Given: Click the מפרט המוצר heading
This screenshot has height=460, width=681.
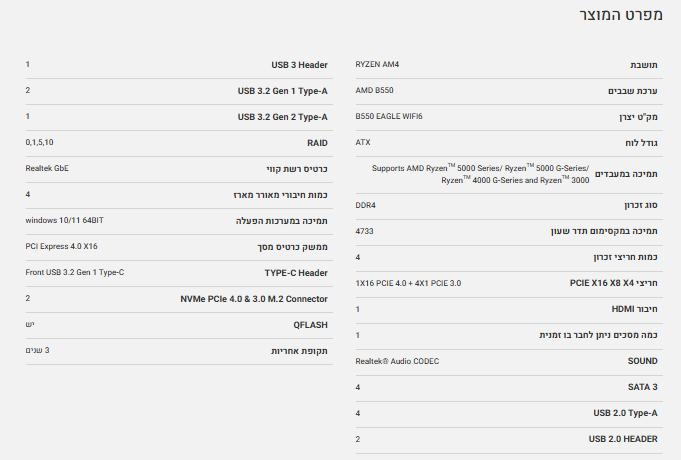Looking at the screenshot, I should (621, 17).
